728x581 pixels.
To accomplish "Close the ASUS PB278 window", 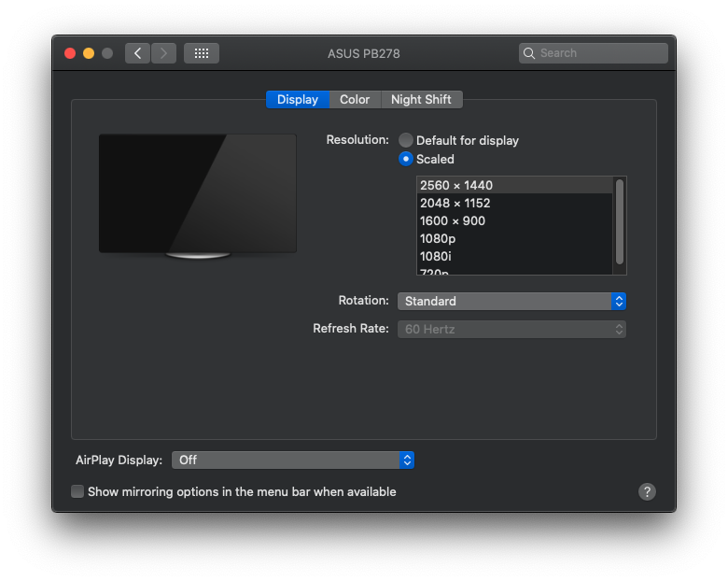I will pyautogui.click(x=70, y=53).
